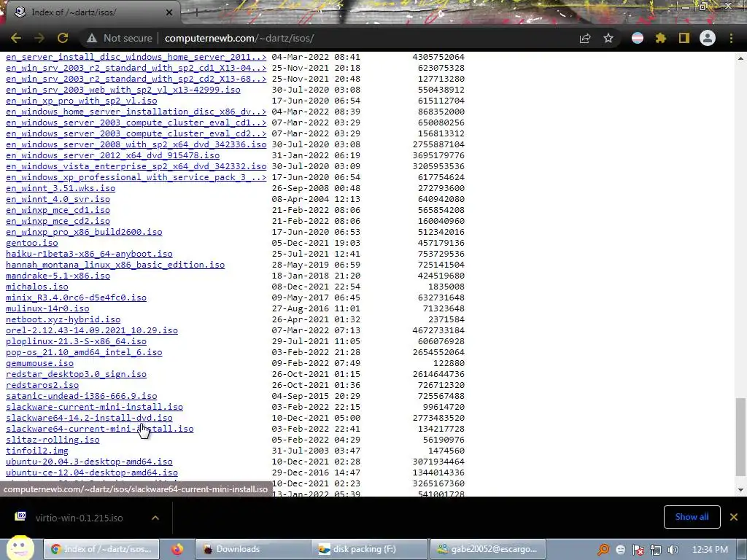Open gentoo.iso link
This screenshot has width=747, height=560.
[x=32, y=243]
